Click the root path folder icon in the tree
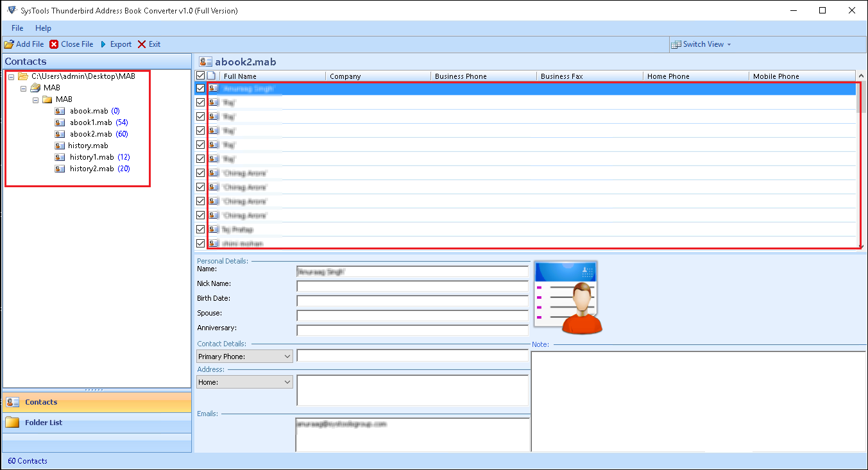Viewport: 868px width, 470px height. [23, 76]
